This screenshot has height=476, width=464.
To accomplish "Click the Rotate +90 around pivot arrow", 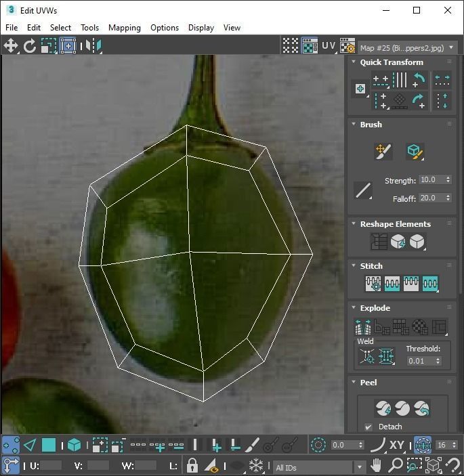I will point(419,101).
